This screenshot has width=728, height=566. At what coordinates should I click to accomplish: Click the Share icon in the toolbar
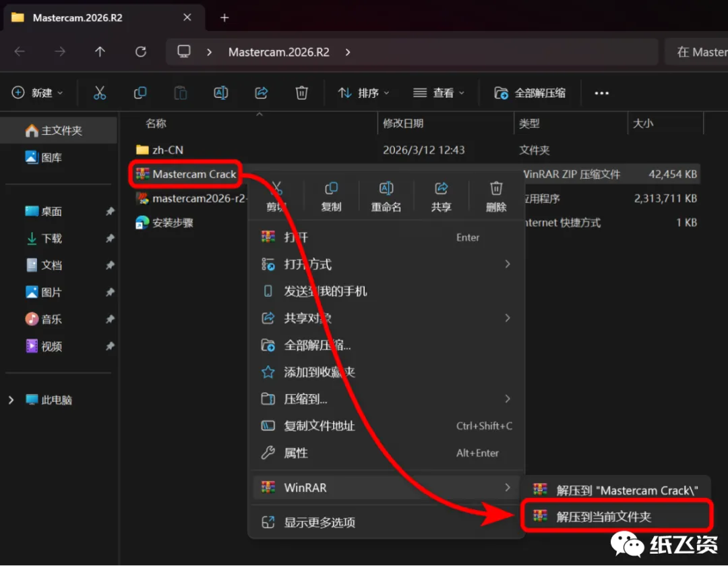[x=261, y=93]
